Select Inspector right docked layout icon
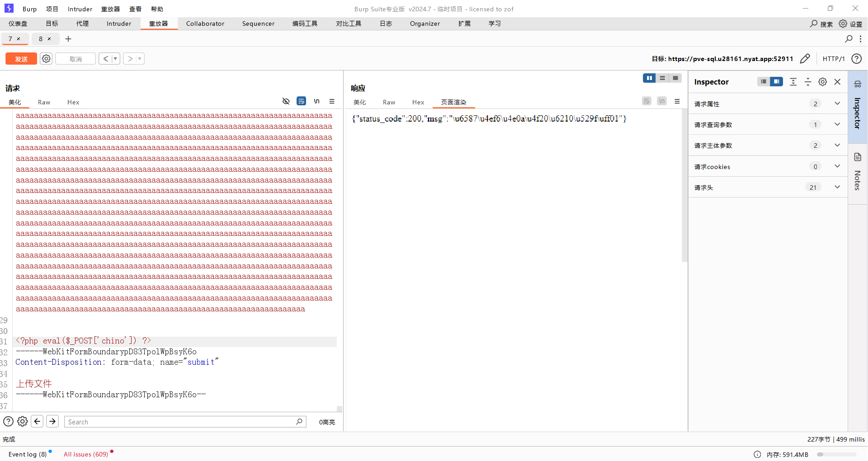868x461 pixels. click(777, 82)
